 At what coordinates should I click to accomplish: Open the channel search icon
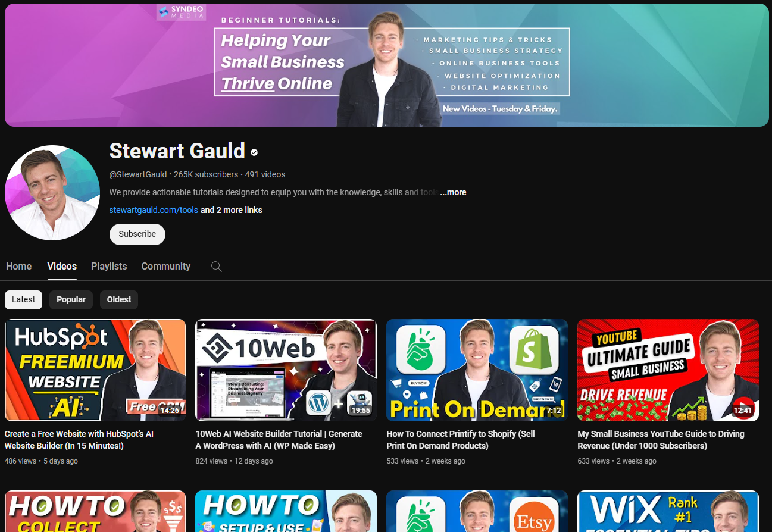pos(216,267)
